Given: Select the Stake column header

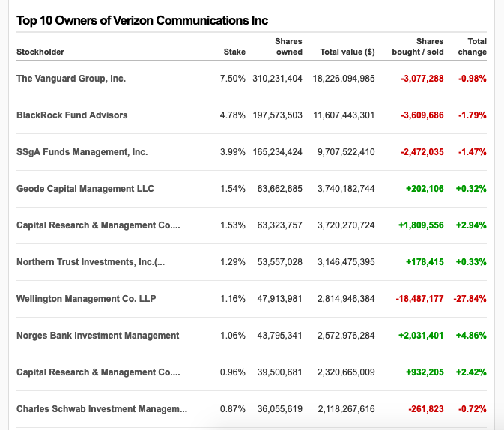Looking at the screenshot, I should point(234,52).
